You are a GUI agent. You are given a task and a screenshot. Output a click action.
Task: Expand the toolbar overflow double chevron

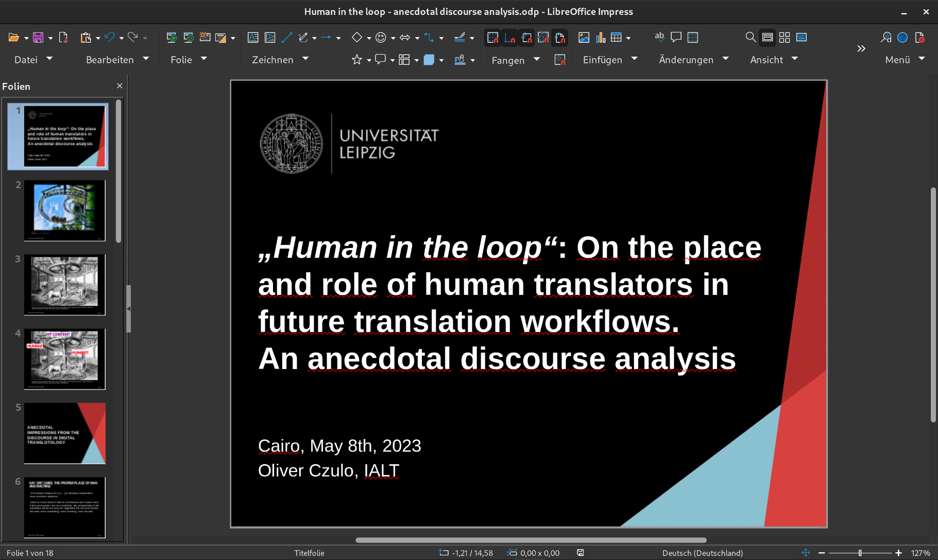pos(861,49)
